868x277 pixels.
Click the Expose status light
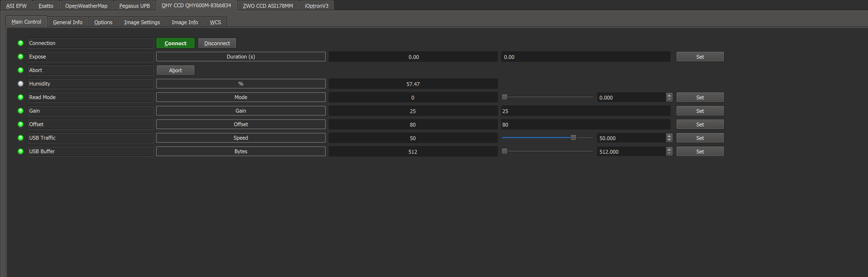21,57
